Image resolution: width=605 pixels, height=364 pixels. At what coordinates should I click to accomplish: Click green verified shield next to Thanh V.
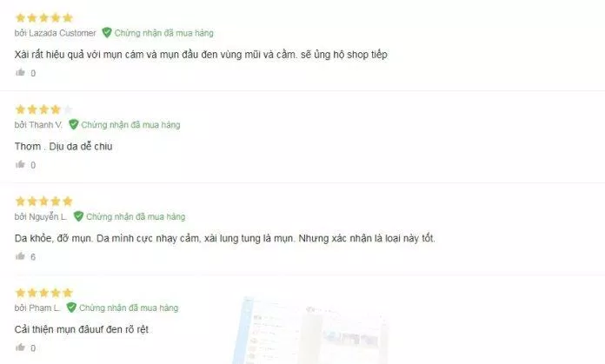pos(73,124)
